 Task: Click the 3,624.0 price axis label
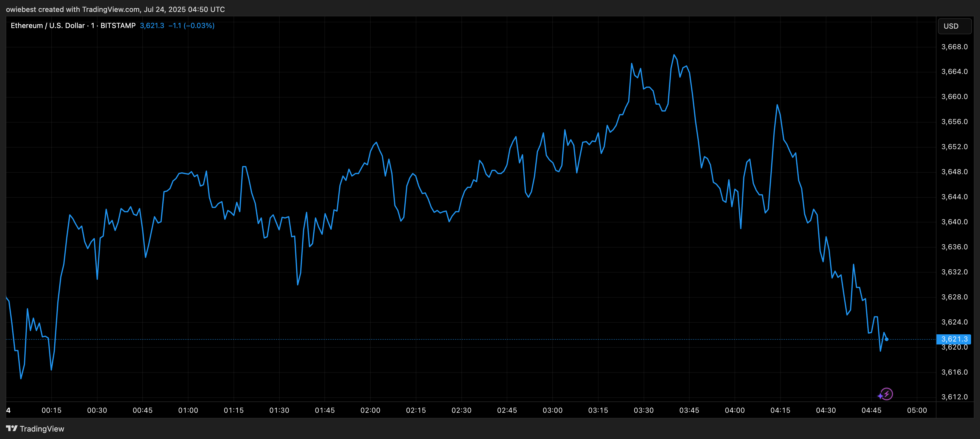coord(954,322)
